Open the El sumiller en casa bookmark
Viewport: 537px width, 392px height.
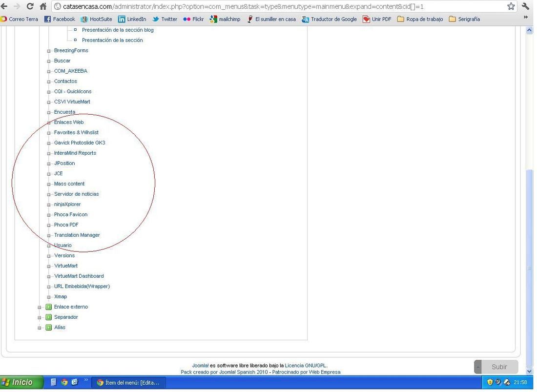(271, 19)
